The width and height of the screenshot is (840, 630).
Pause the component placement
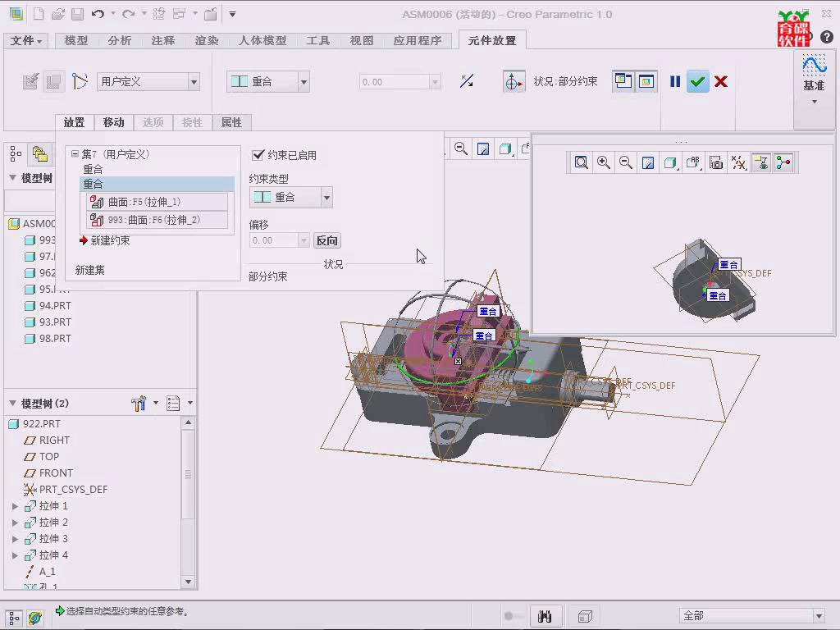(x=675, y=81)
